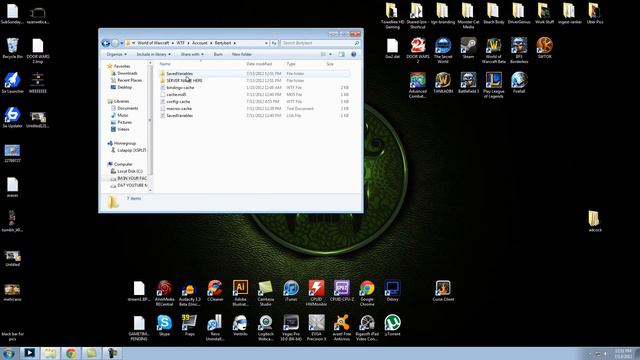Click WTF breadcrumb in address bar
This screenshot has height=360, width=640.
180,43
